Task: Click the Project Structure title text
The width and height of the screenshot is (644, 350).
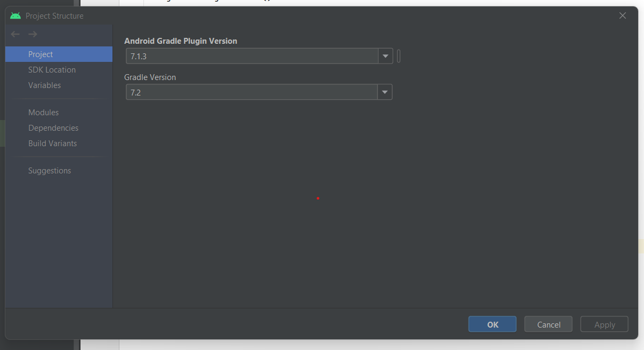Action: point(54,16)
